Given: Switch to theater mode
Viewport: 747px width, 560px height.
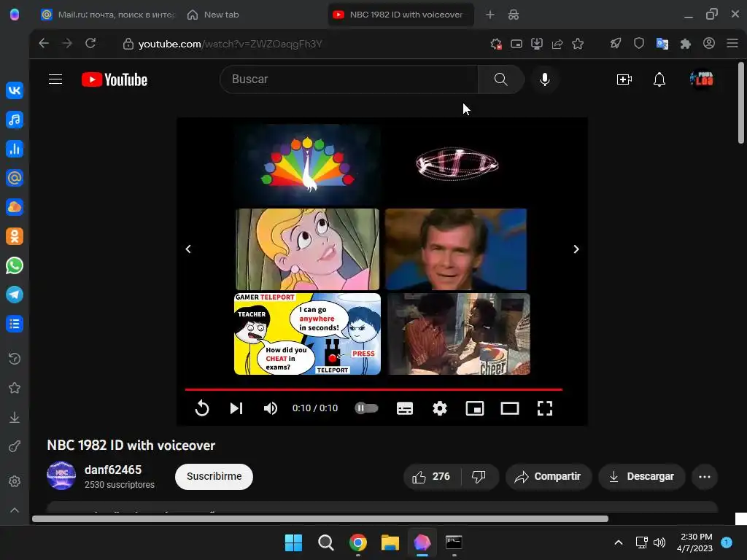Looking at the screenshot, I should pos(510,408).
